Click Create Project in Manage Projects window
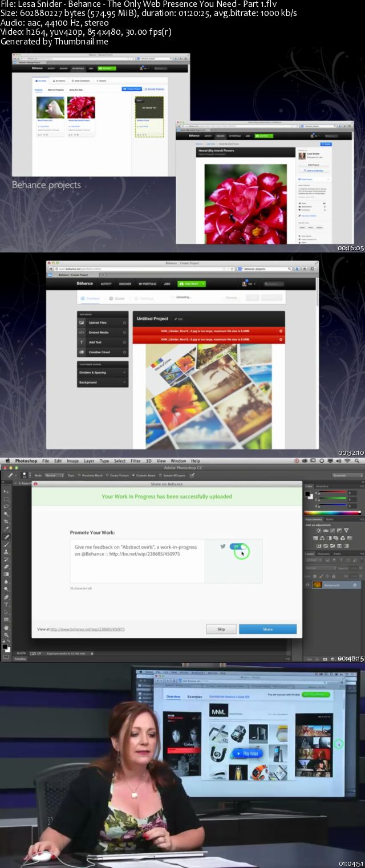The image size is (365, 868). pyautogui.click(x=132, y=89)
